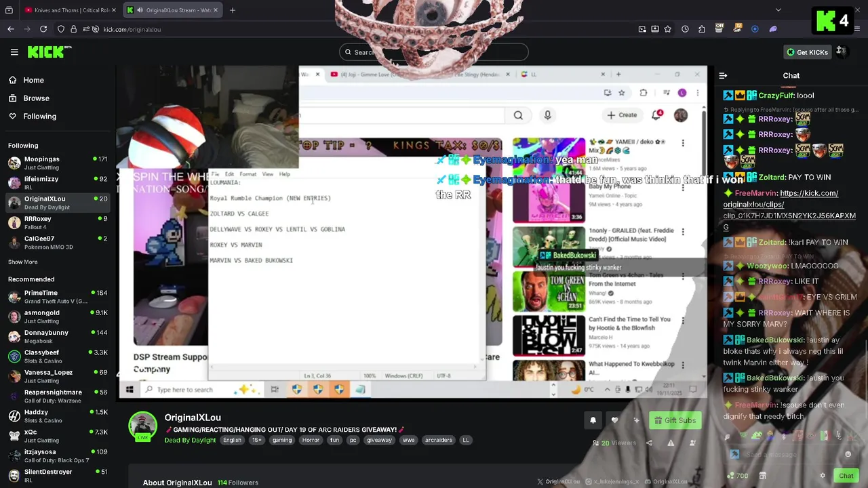Click the Windows Start button in stream
868x488 pixels.
[130, 390]
